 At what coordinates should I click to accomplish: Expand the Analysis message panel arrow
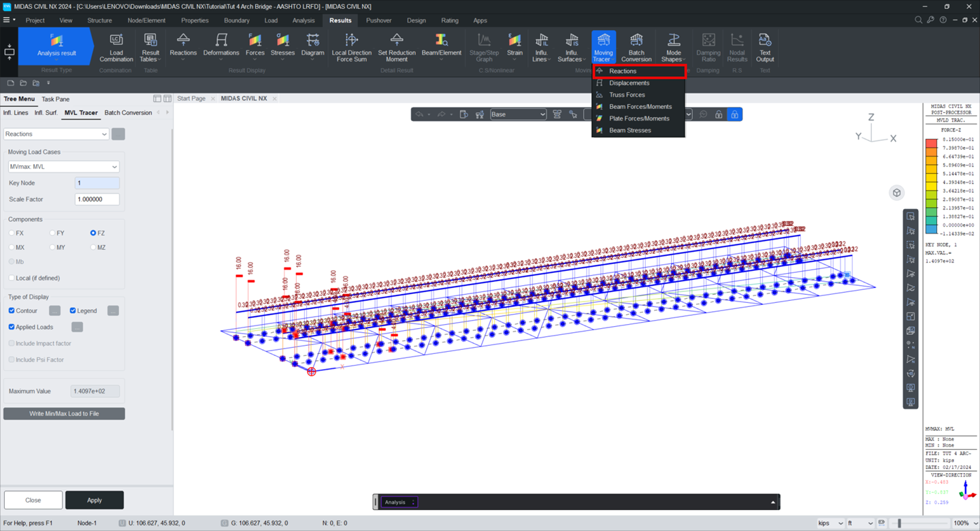tap(772, 502)
